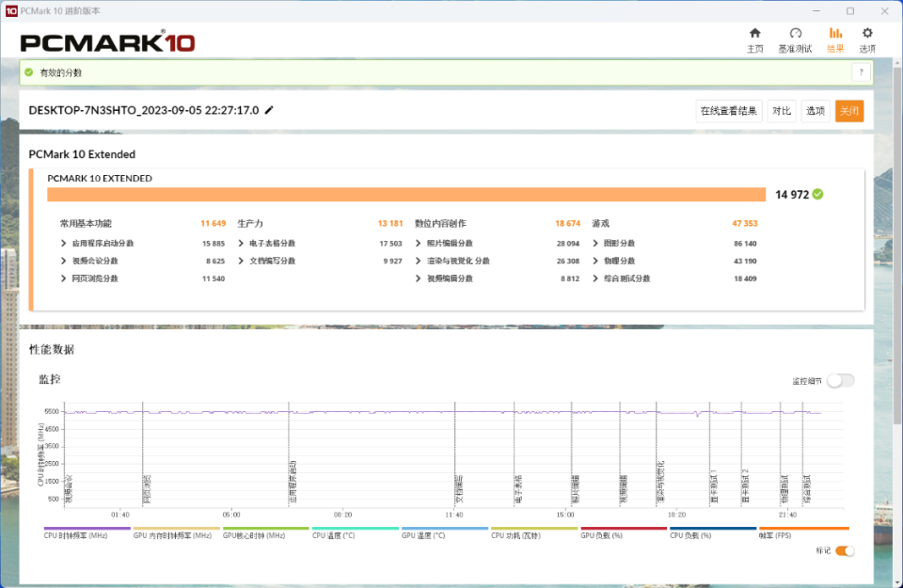Select the 结果 results chart icon

click(x=835, y=33)
